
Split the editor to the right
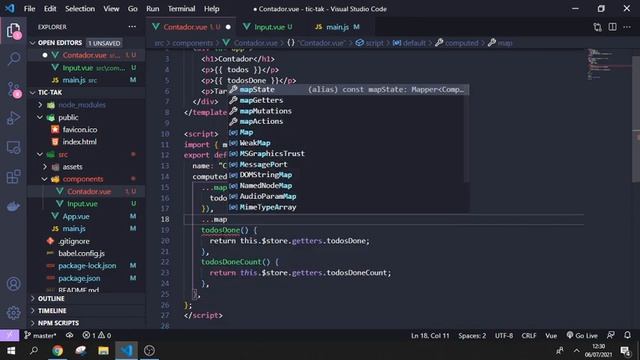coord(612,27)
